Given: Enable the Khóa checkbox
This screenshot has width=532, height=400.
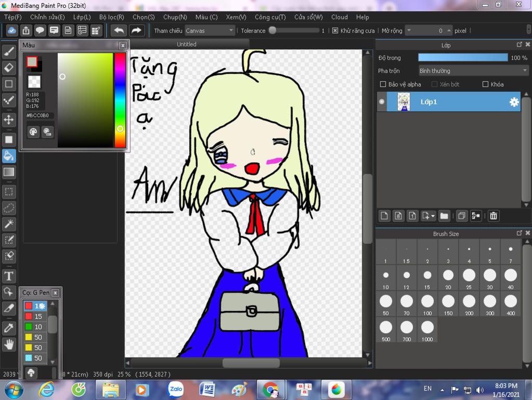Looking at the screenshot, I should [486, 84].
